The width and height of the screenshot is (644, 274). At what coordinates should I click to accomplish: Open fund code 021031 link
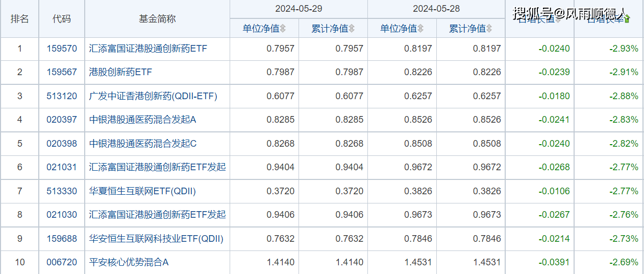coord(62,167)
